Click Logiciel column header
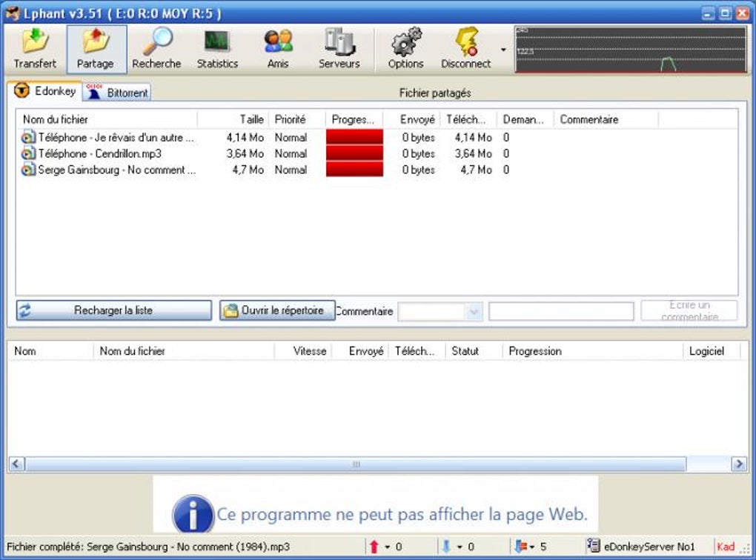756x560 pixels. click(712, 351)
